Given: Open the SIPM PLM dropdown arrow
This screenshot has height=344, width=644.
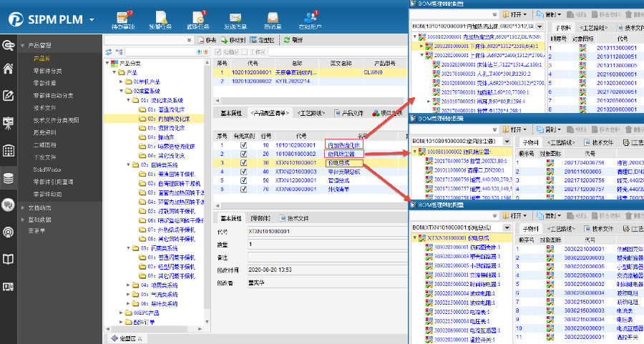Looking at the screenshot, I should click(x=93, y=19).
